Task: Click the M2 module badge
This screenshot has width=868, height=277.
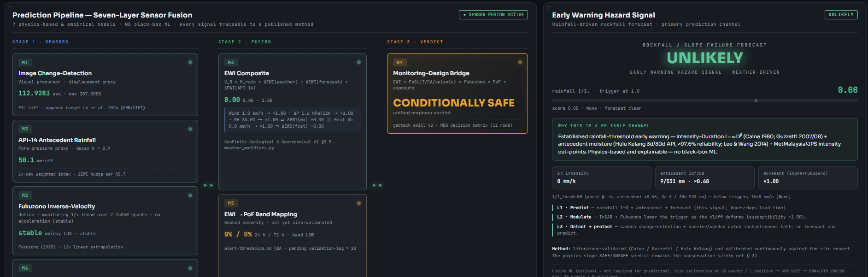Action: click(25, 195)
